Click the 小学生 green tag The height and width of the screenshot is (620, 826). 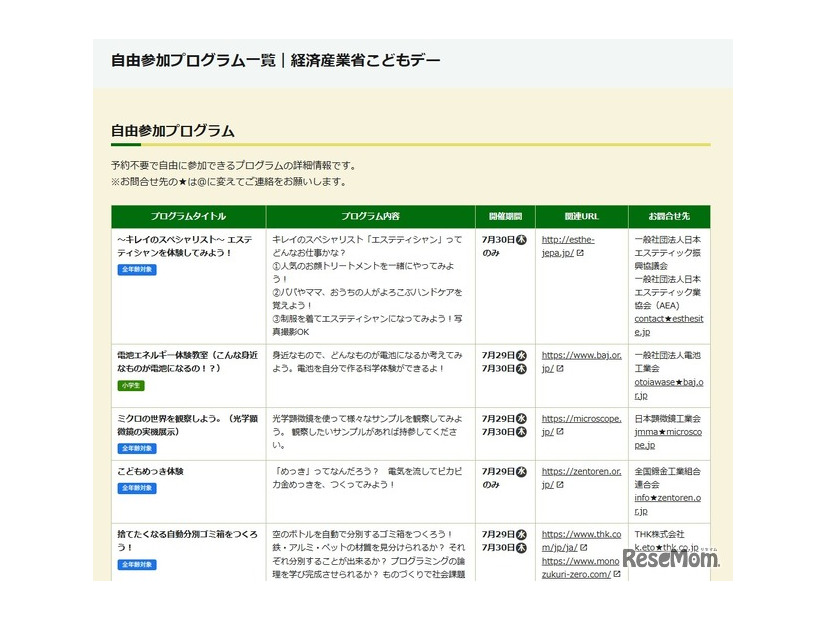[x=131, y=386]
